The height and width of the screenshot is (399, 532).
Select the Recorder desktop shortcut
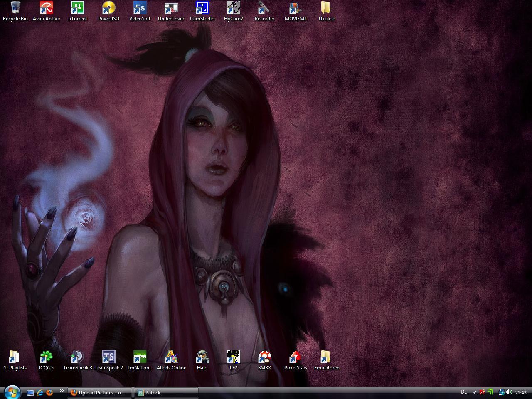click(265, 11)
